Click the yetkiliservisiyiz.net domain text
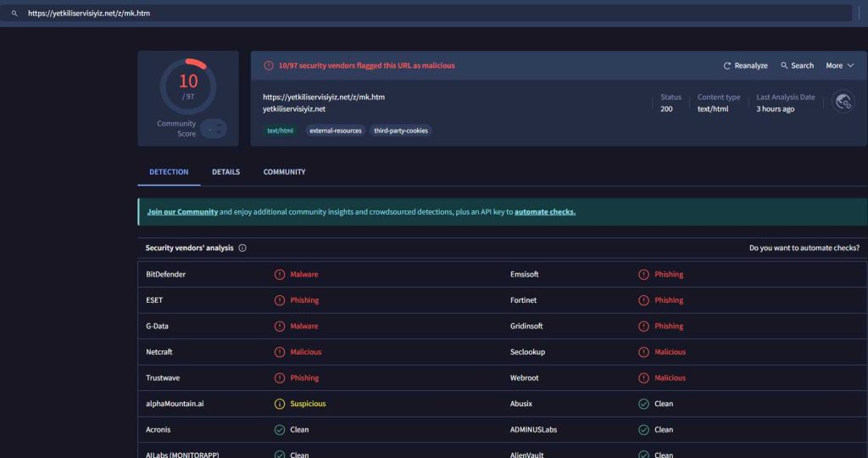The height and width of the screenshot is (458, 868). 294,109
